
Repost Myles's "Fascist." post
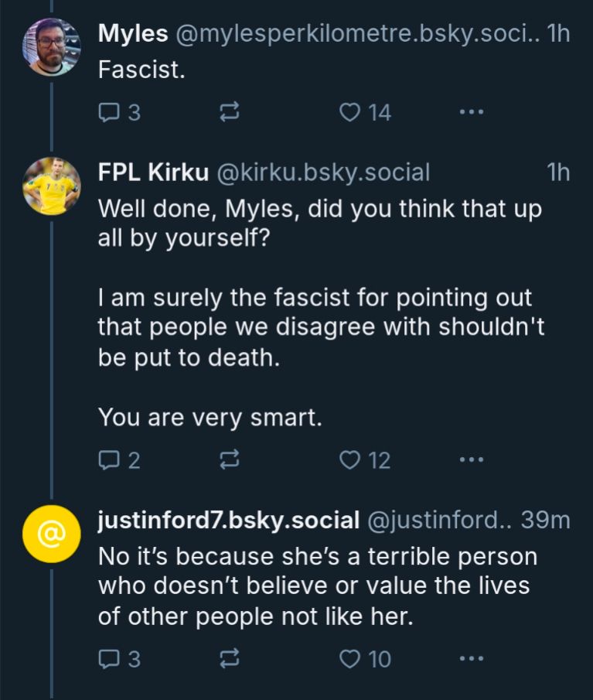click(230, 113)
